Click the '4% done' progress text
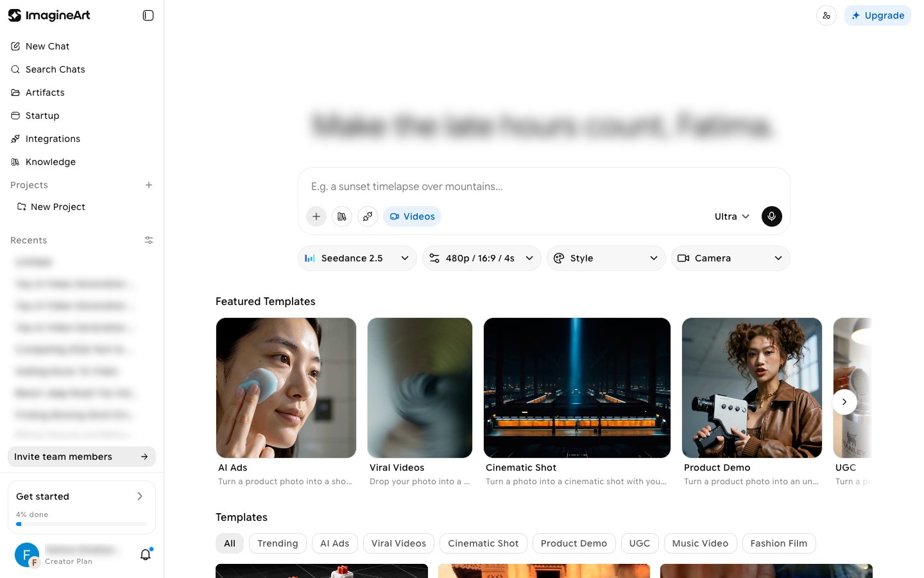 [x=32, y=514]
